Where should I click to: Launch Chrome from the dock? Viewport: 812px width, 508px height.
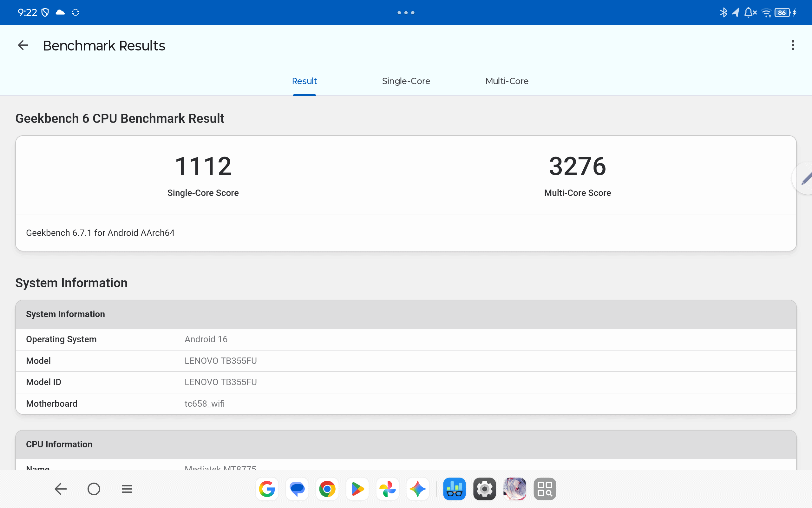pos(327,489)
